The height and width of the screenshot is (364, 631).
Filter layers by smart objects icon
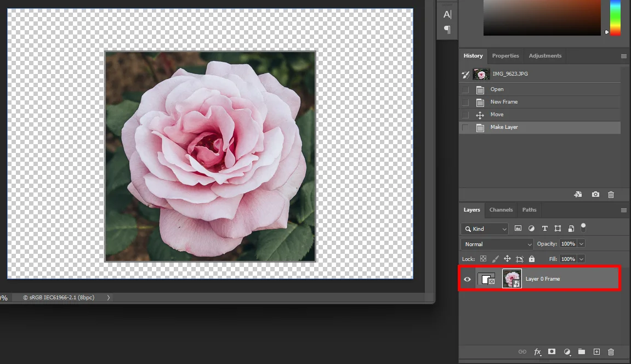pos(571,229)
